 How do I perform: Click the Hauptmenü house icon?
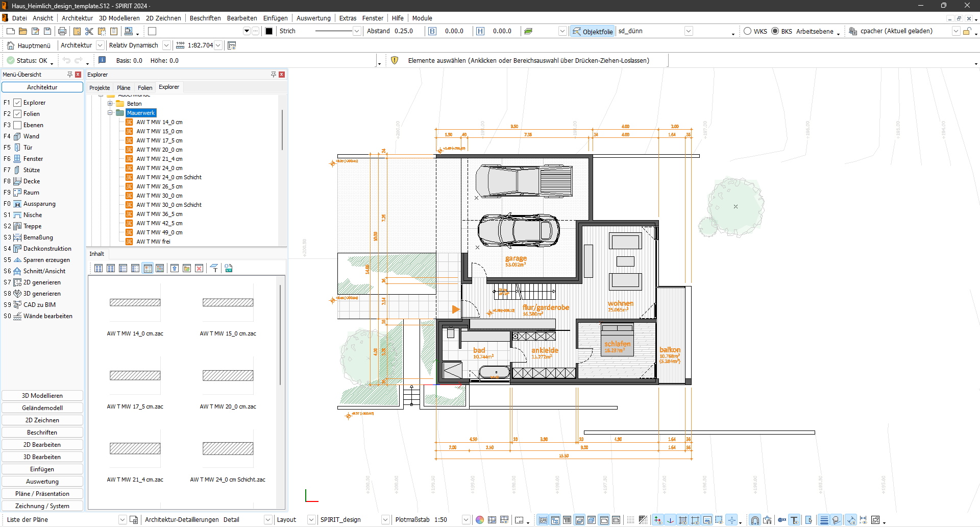point(11,45)
